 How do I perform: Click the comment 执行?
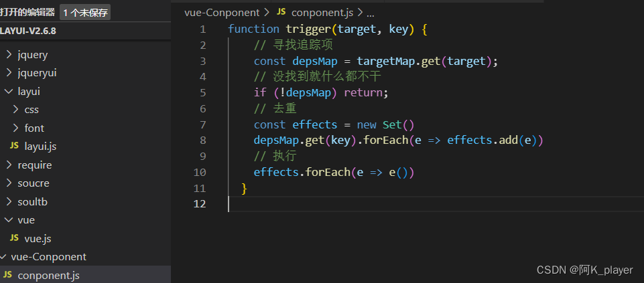275,157
